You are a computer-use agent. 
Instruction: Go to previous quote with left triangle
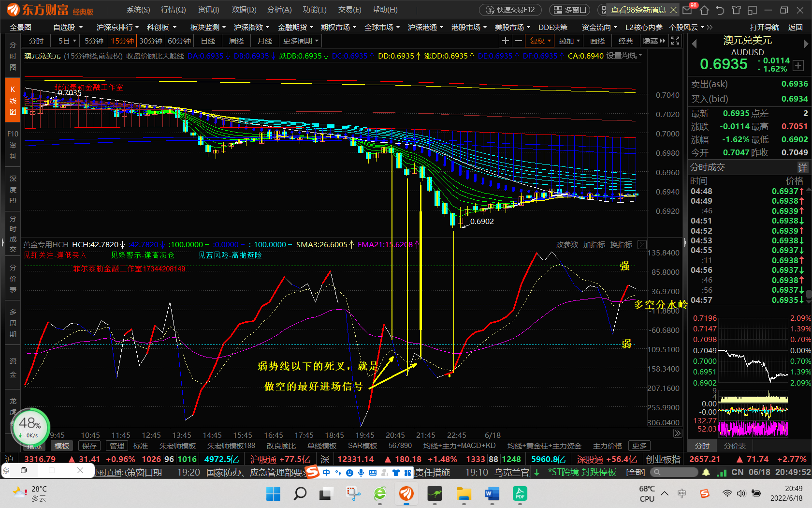click(694, 44)
